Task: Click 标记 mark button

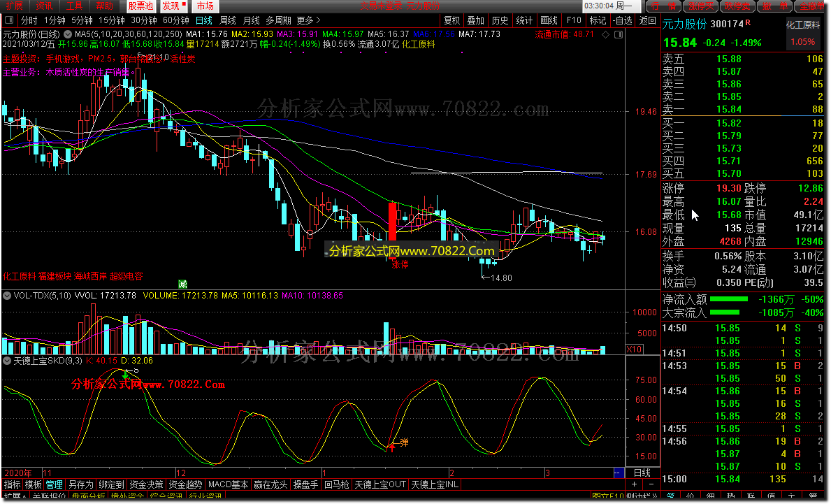Action: pyautogui.click(x=598, y=20)
